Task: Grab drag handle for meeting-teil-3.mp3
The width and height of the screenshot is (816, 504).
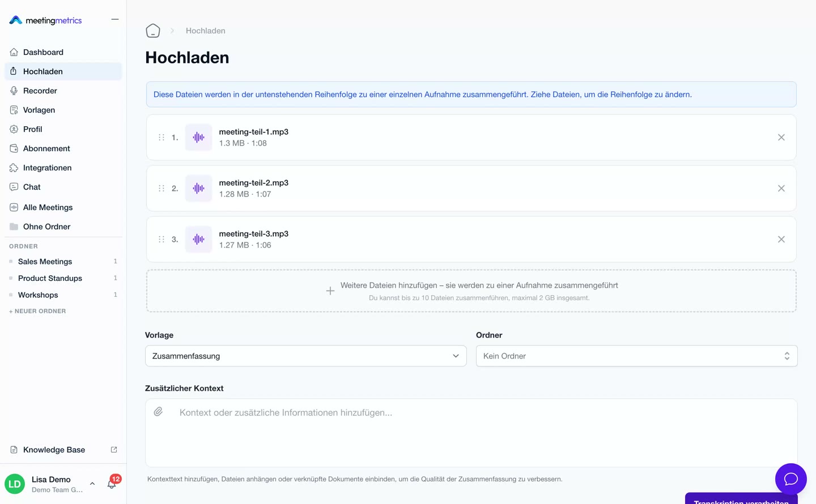Action: pos(161,240)
